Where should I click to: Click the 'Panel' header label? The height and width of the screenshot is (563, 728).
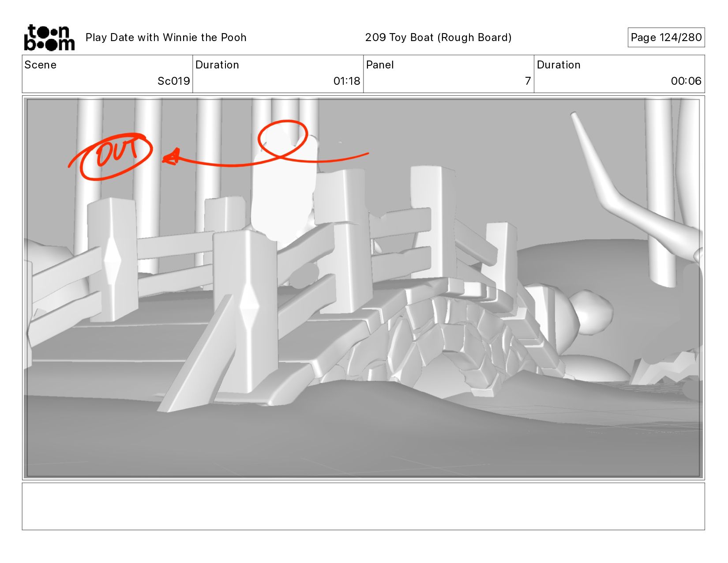coord(380,65)
